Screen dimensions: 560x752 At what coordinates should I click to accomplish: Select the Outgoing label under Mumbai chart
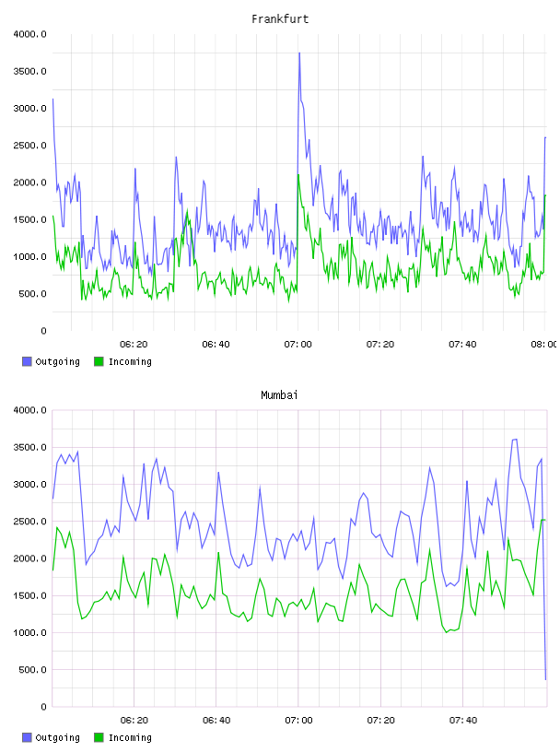click(57, 738)
